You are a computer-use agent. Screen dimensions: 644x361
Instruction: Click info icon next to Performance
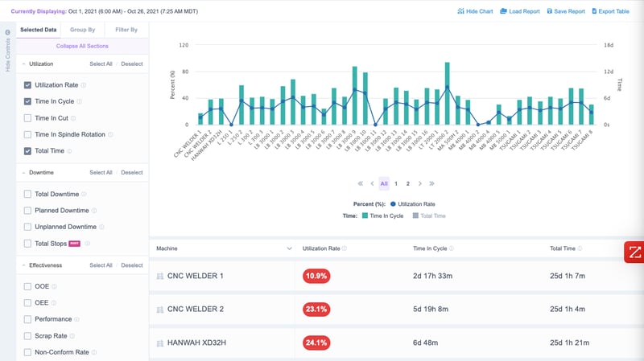(x=76, y=319)
